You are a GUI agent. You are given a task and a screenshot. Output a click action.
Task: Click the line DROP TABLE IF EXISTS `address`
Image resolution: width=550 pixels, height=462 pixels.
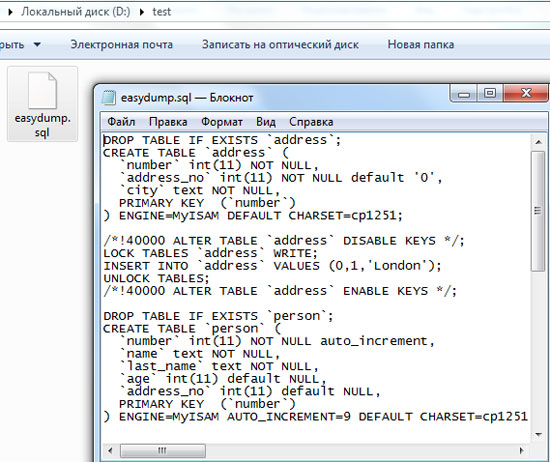(x=222, y=140)
